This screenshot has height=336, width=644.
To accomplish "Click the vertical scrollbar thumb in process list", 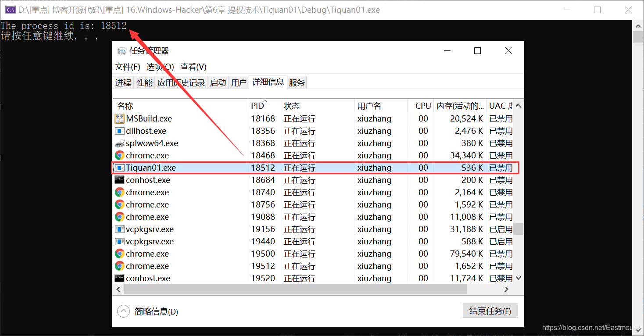I will click(x=519, y=229).
